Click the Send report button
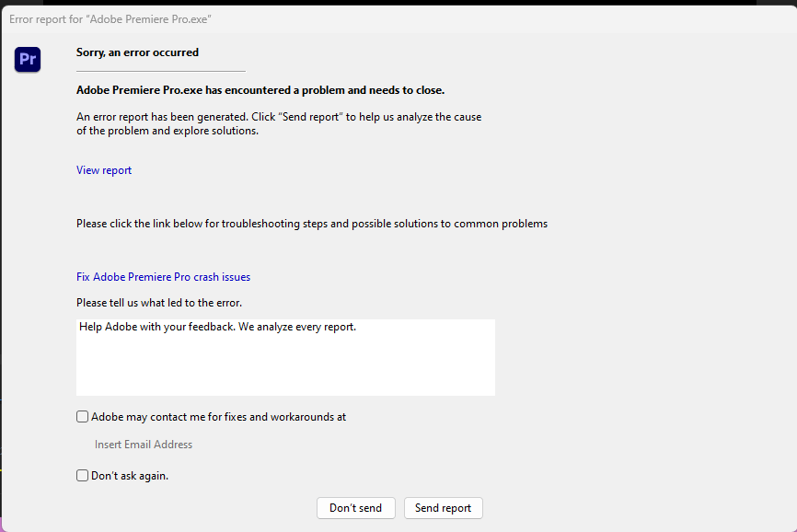 coord(443,508)
